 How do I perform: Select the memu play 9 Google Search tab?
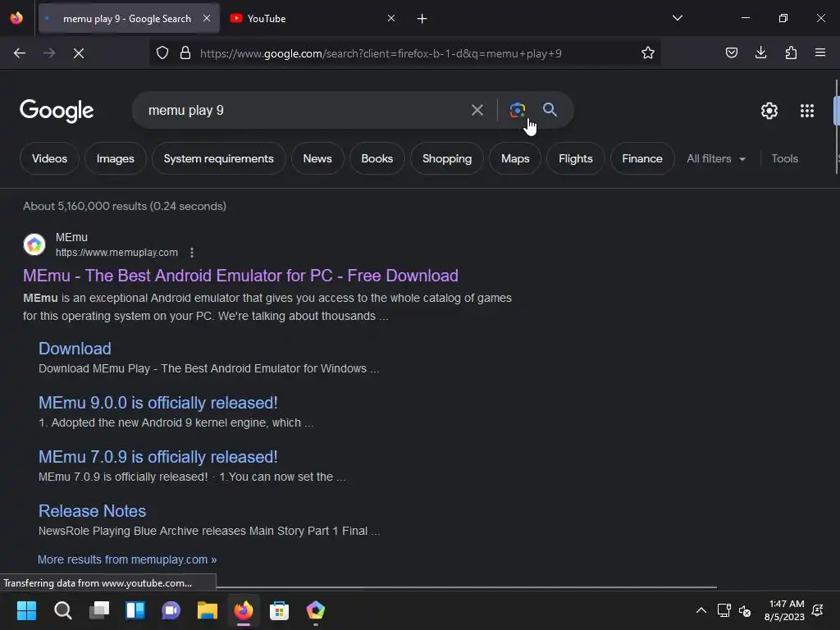(129, 19)
